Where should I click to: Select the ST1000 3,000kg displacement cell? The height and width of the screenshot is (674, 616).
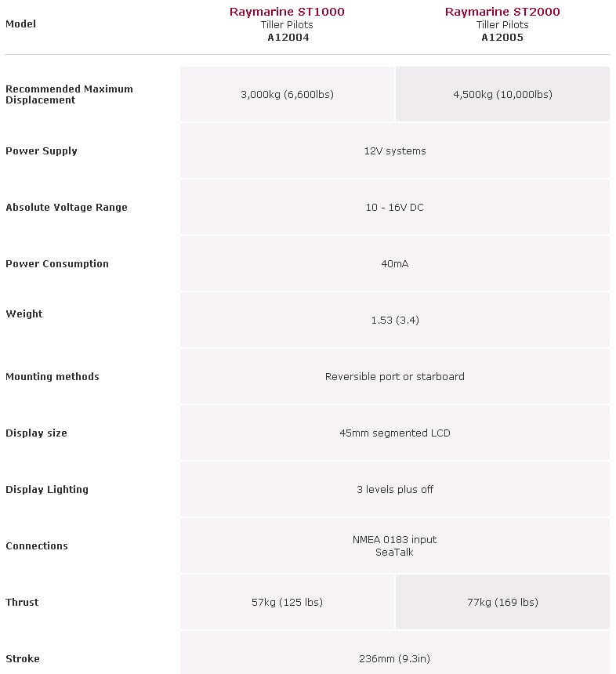tap(287, 95)
